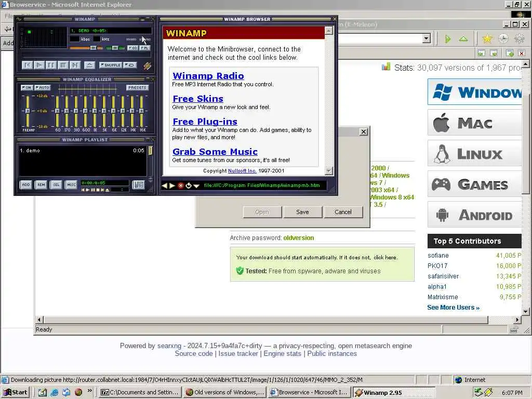This screenshot has height=399, width=532.
Task: Skip to next track in Winamp
Action: (x=75, y=65)
